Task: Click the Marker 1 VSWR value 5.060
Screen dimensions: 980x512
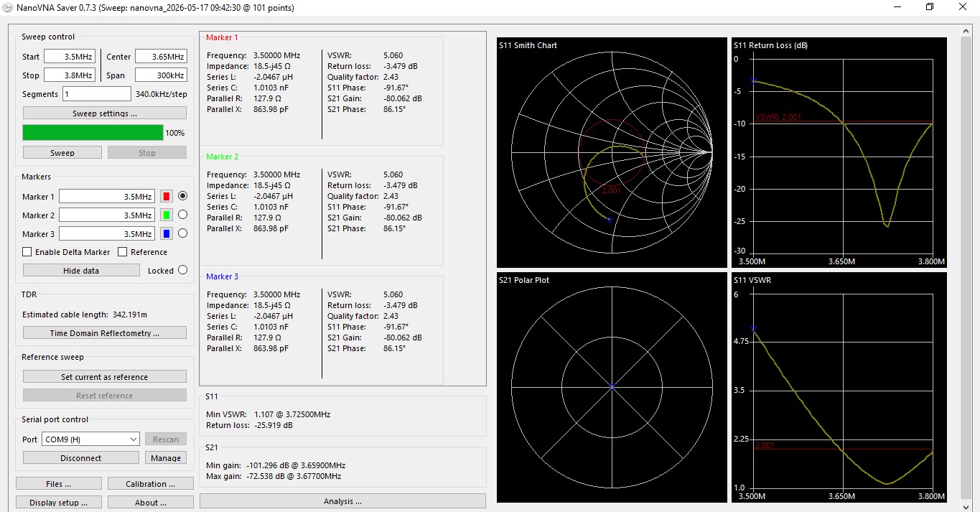Action: (393, 55)
